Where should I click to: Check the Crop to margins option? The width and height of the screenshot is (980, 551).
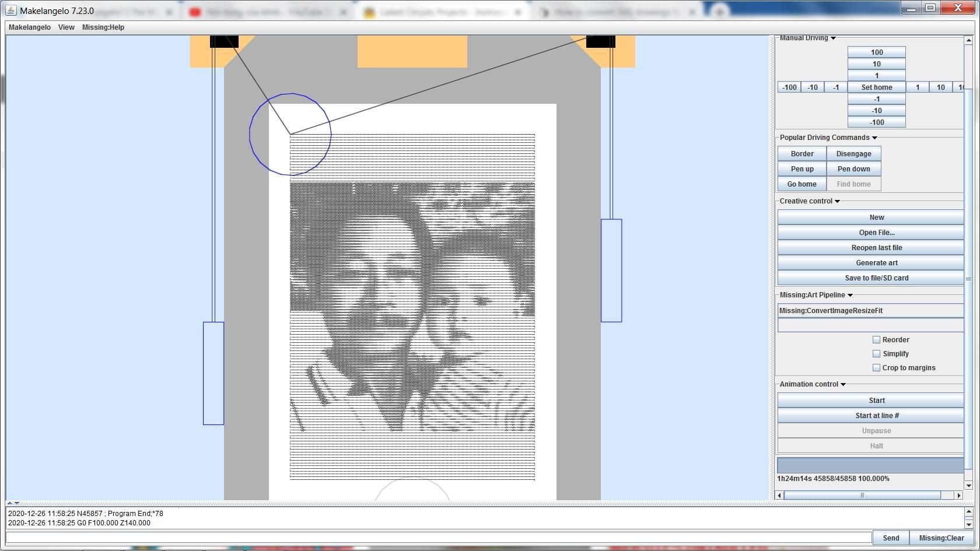pyautogui.click(x=876, y=367)
